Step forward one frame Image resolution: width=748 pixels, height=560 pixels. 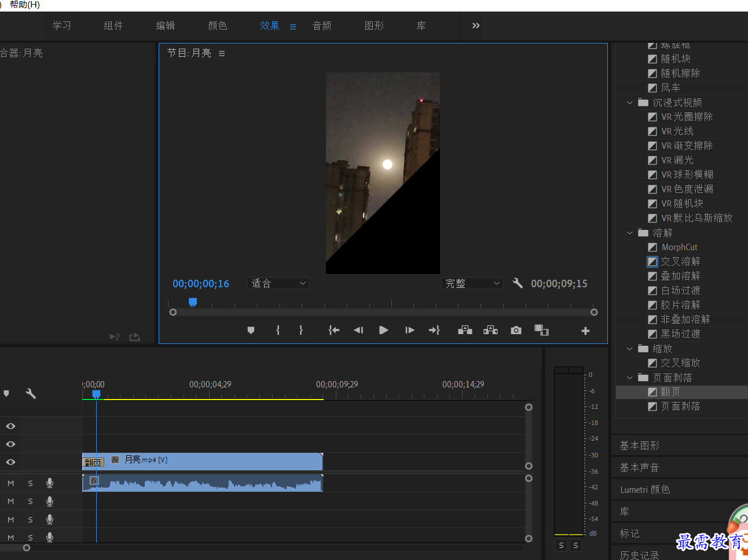click(x=410, y=330)
